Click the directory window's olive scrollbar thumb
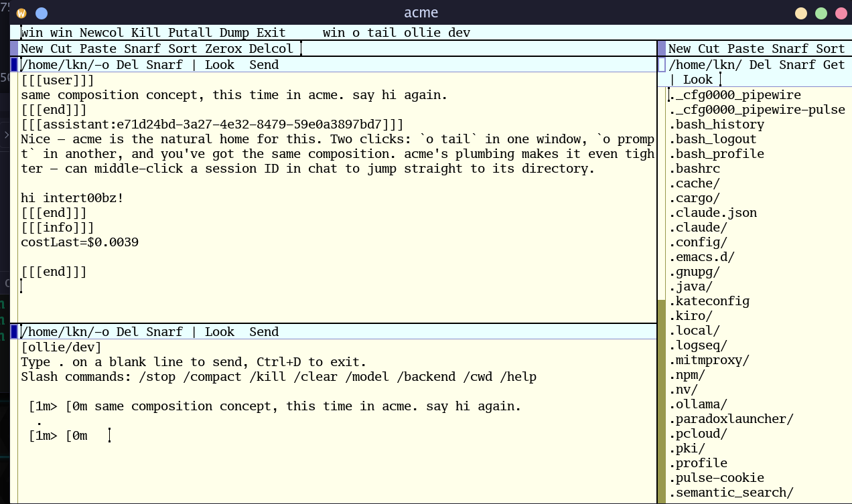This screenshot has height=504, width=852. [662, 402]
